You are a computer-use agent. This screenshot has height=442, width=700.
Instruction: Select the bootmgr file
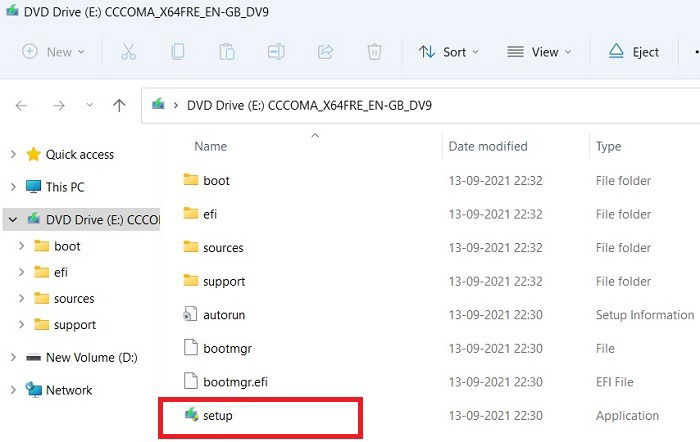[x=217, y=348]
